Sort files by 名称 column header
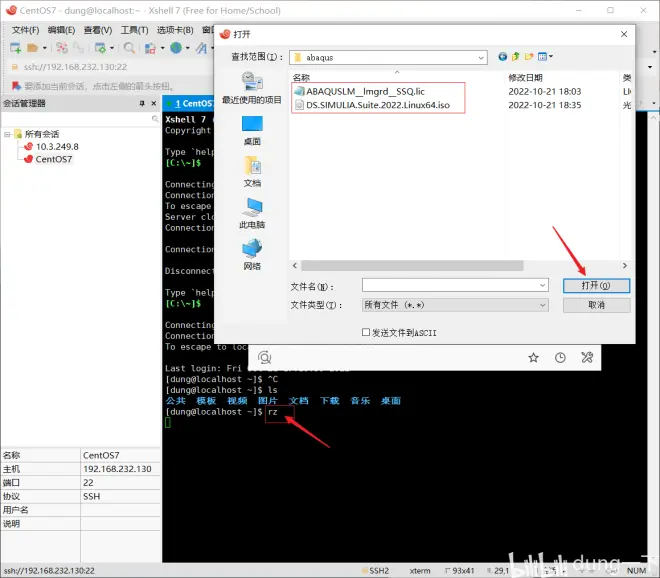Viewport: 660px width, 578px height. [x=301, y=78]
